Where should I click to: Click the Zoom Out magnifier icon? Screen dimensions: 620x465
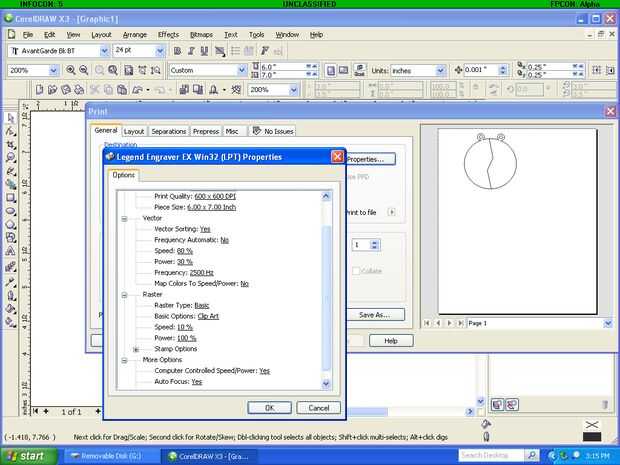pyautogui.click(x=83, y=70)
